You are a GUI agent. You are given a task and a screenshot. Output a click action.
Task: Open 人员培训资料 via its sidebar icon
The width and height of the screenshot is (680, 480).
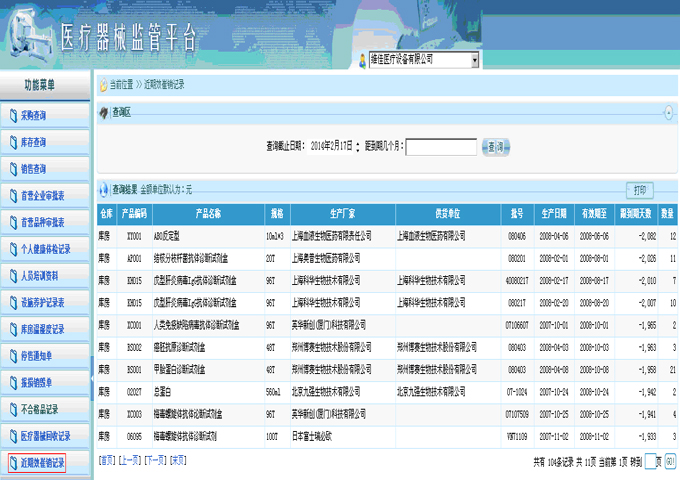point(13,276)
